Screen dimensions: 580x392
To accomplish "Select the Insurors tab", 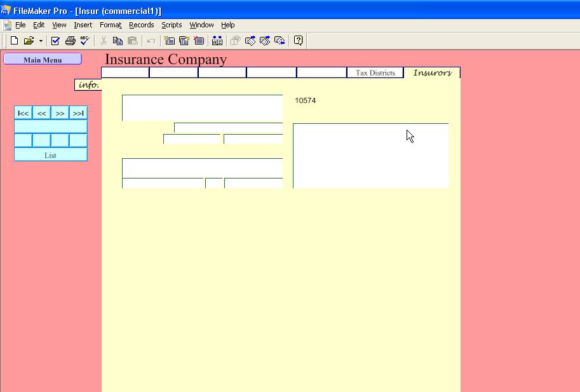I will point(432,73).
